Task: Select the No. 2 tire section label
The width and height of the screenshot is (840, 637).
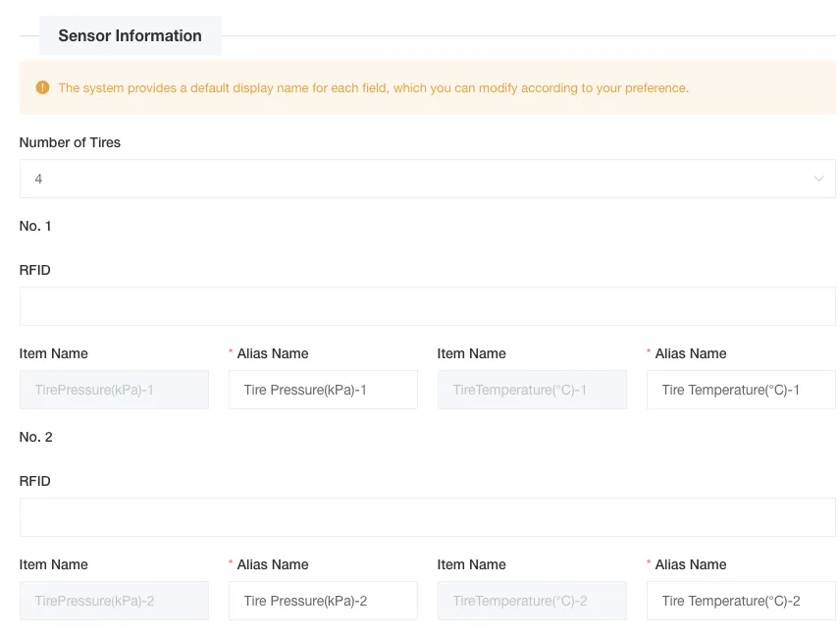Action: (x=35, y=437)
